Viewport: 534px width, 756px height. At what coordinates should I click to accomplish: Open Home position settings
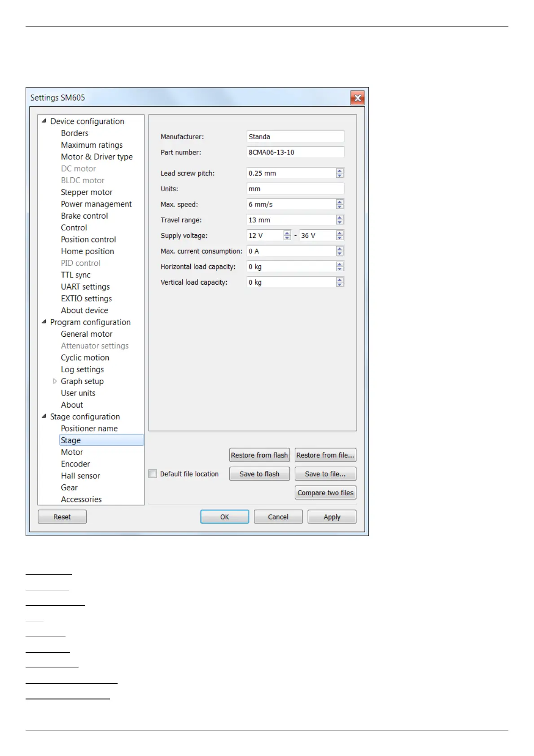[88, 251]
